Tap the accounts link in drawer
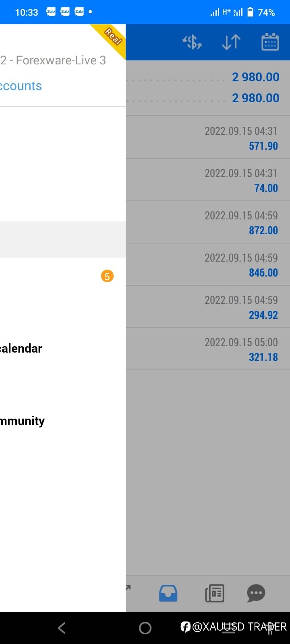The height and width of the screenshot is (644, 290). 21,86
